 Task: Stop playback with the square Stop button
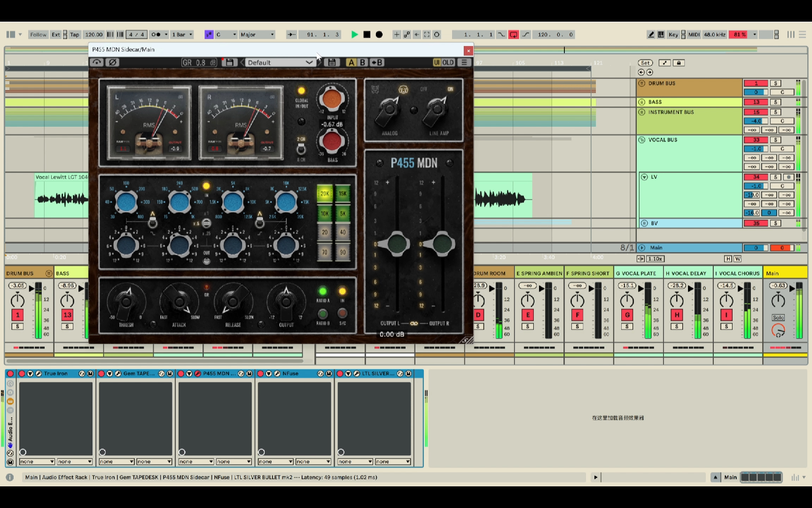click(x=367, y=34)
